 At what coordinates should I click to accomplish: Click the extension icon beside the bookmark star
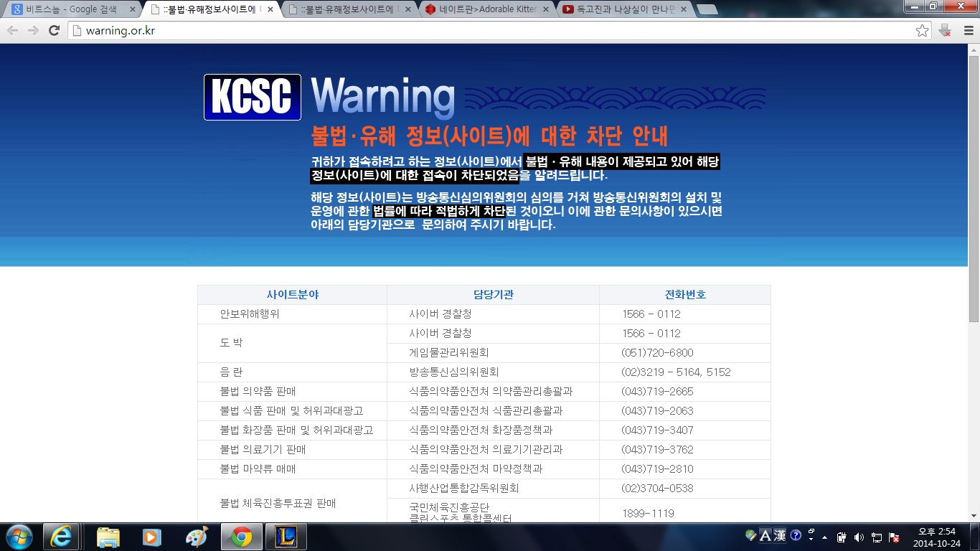(x=945, y=30)
